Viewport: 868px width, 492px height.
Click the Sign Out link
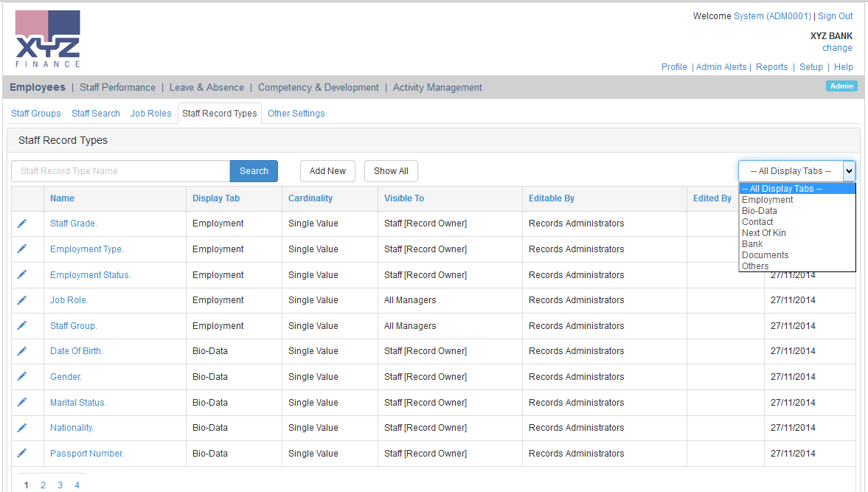tap(835, 15)
